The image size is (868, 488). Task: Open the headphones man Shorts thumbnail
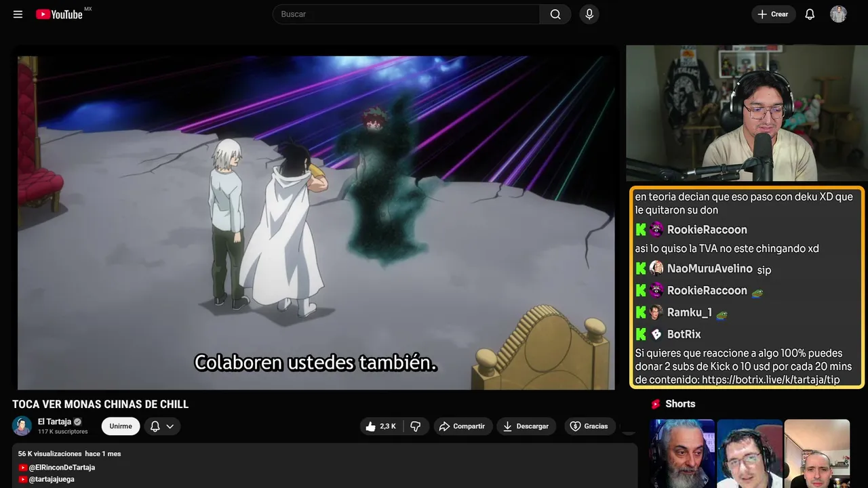[x=749, y=453]
